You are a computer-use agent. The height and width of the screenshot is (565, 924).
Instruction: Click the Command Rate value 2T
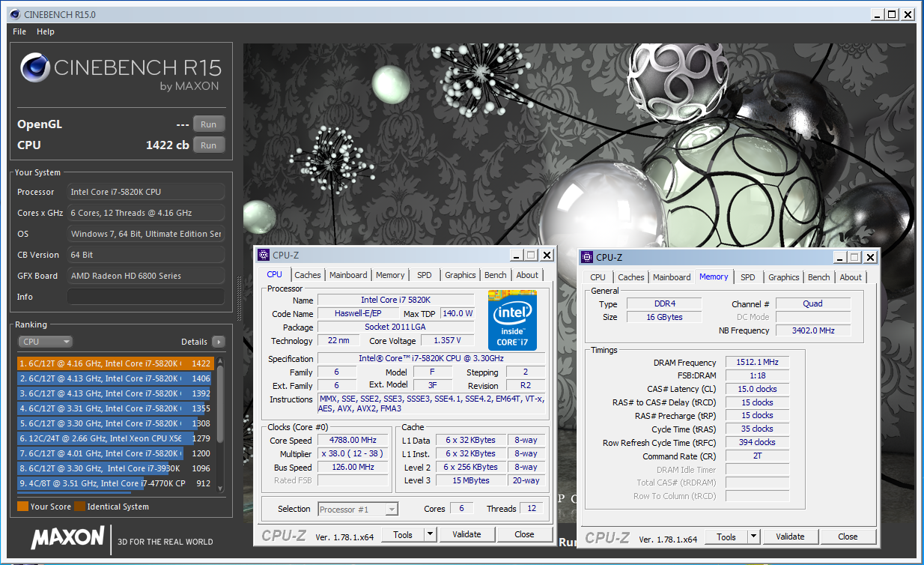(757, 456)
